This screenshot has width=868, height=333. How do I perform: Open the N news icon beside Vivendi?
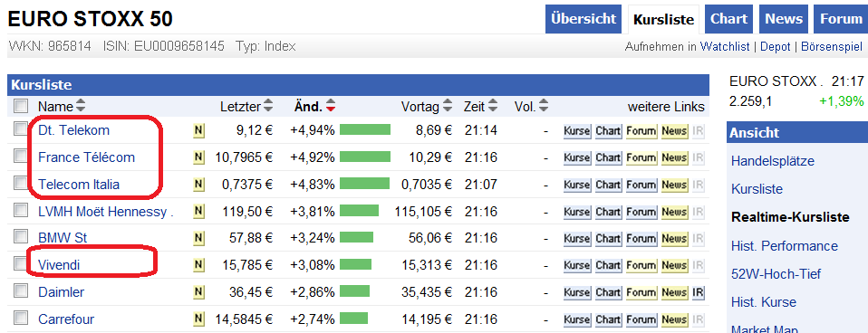tap(198, 265)
